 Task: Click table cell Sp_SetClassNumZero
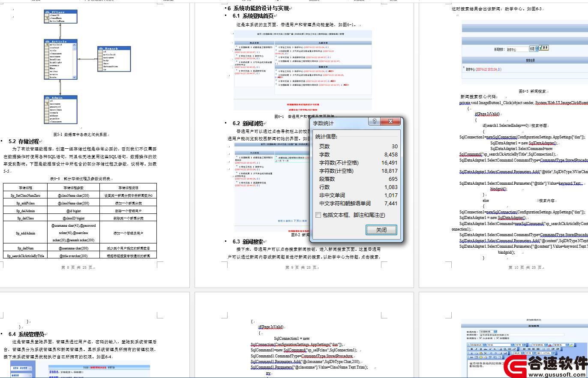25,195
